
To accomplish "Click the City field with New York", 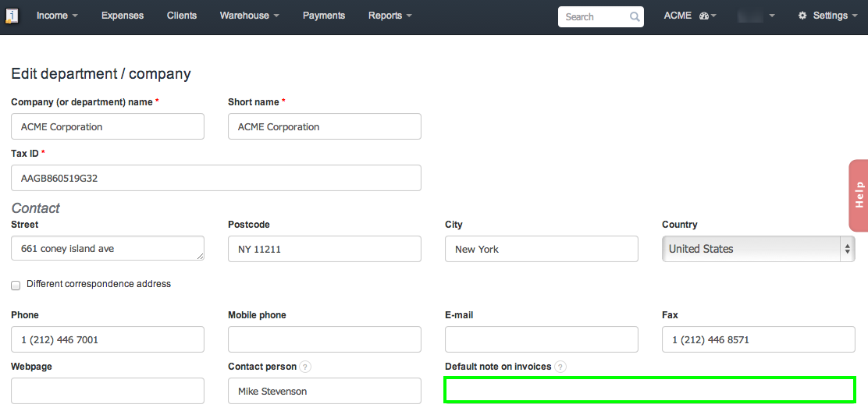I will [x=542, y=249].
